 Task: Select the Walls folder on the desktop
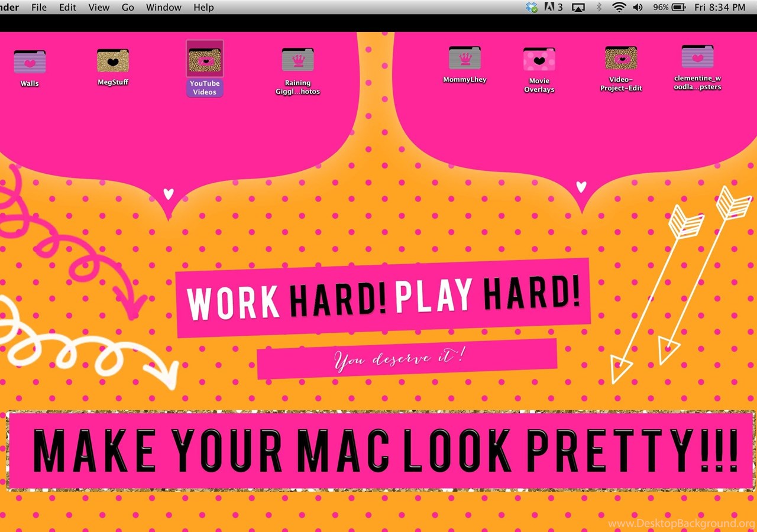pos(30,62)
